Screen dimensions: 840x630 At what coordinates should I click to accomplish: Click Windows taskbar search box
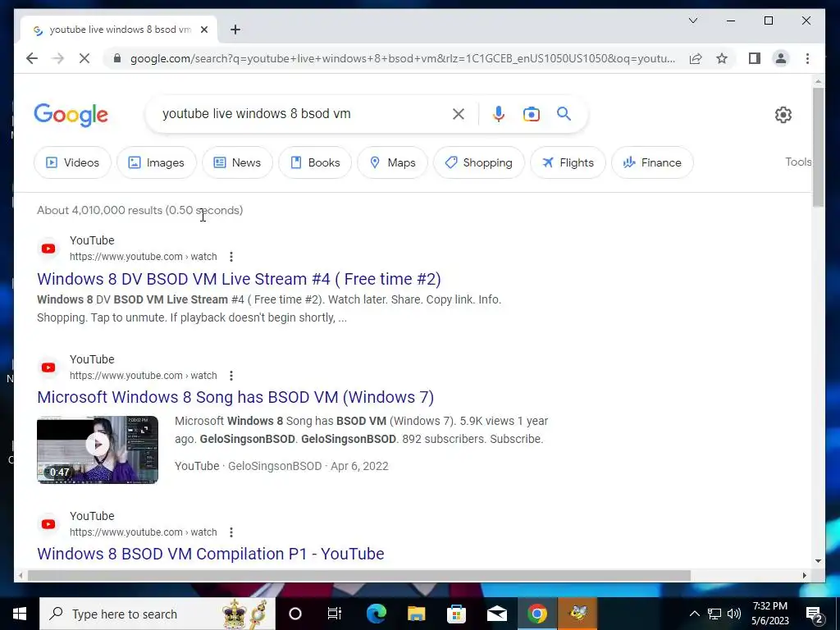(x=157, y=614)
